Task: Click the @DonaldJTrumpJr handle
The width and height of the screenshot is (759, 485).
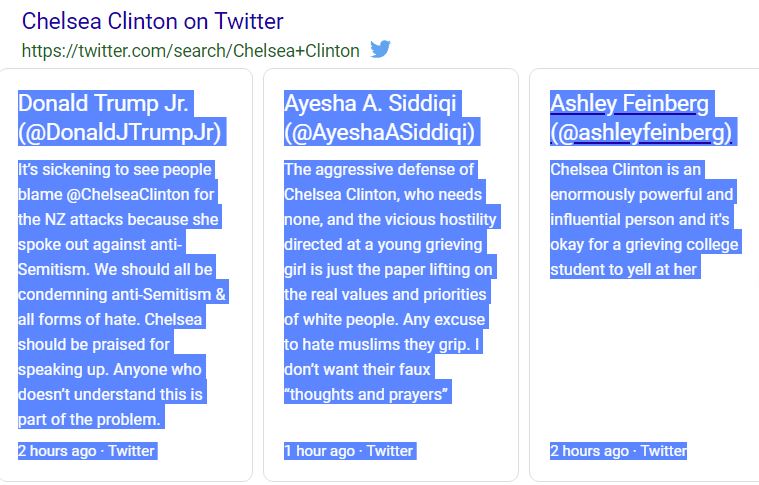Action: tap(120, 132)
